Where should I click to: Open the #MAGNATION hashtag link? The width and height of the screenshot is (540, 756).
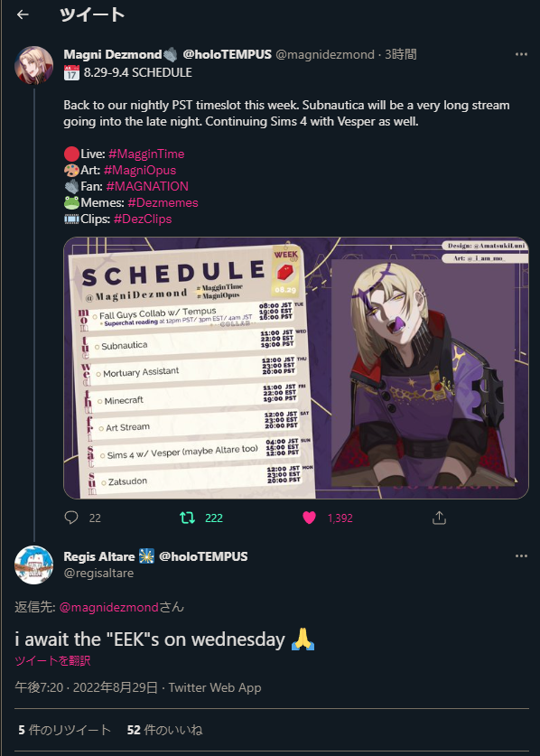pos(147,186)
